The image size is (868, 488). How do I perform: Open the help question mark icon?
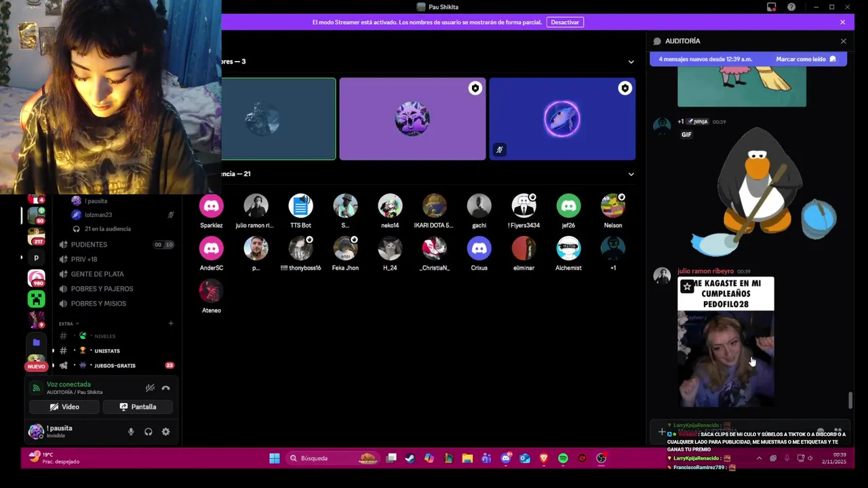click(791, 7)
